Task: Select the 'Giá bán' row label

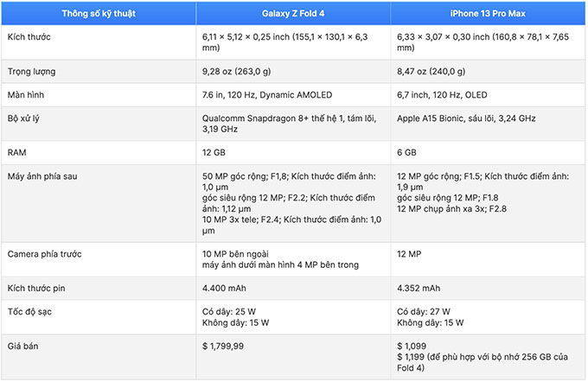Action: 22,347
